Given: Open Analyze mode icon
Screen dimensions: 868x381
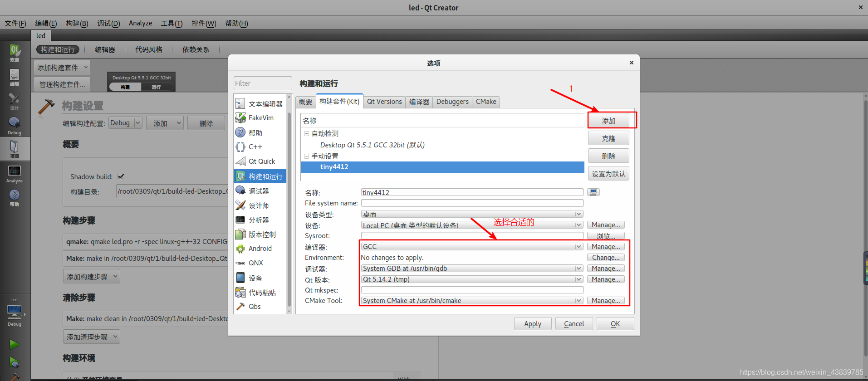Looking at the screenshot, I should pos(15,174).
